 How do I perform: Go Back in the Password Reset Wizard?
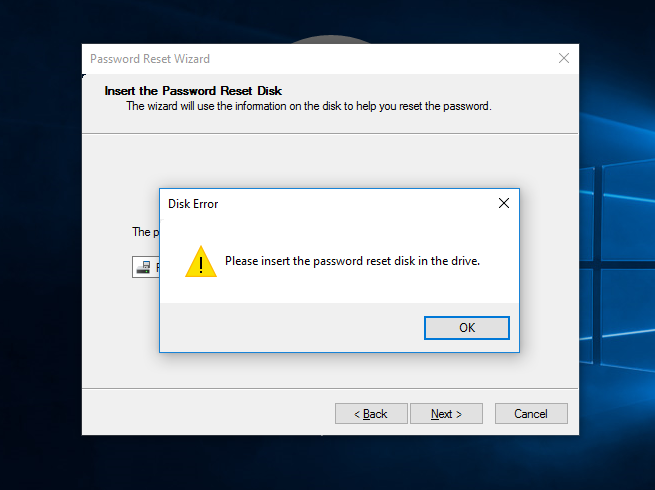(x=371, y=414)
